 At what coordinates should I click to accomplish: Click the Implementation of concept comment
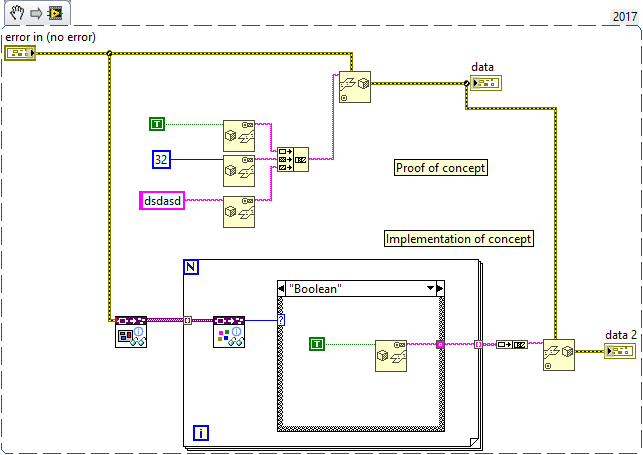(x=459, y=239)
